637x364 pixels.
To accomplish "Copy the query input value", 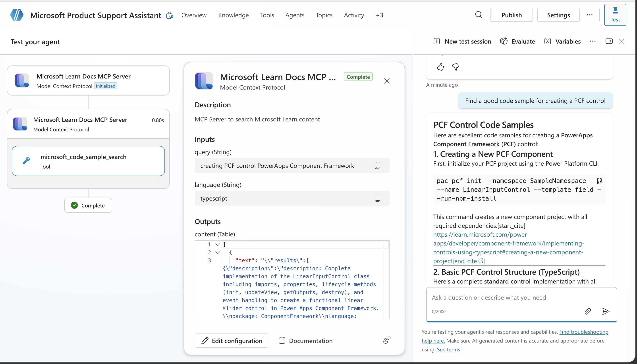I will click(x=378, y=165).
